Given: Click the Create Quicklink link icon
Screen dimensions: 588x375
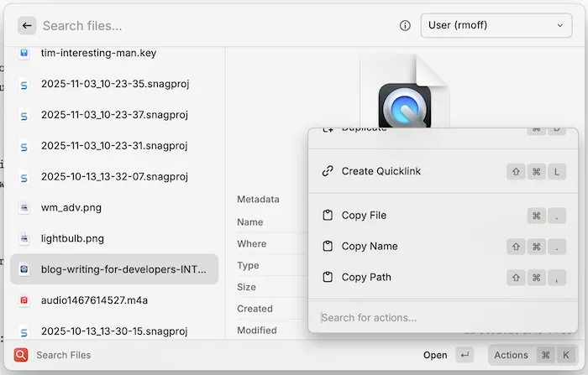Looking at the screenshot, I should pos(328,171).
